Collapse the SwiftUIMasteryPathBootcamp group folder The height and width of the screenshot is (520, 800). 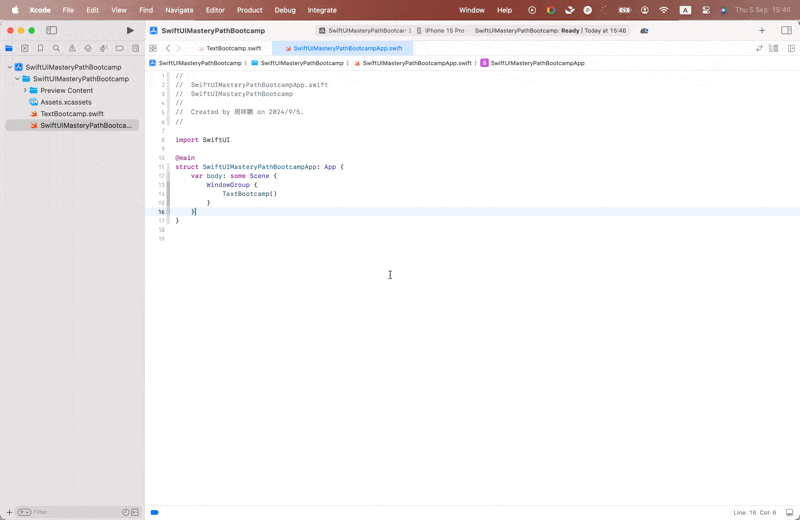(x=17, y=79)
